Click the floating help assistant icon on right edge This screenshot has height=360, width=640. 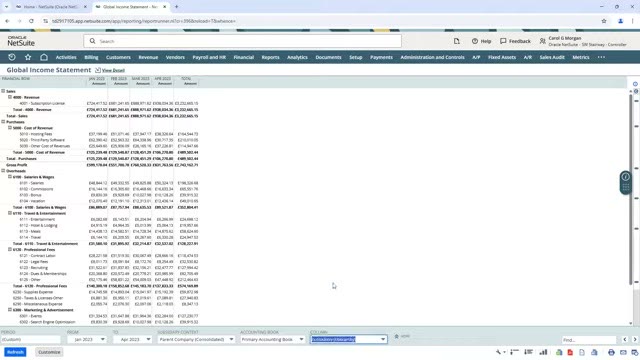pyautogui.click(x=625, y=182)
